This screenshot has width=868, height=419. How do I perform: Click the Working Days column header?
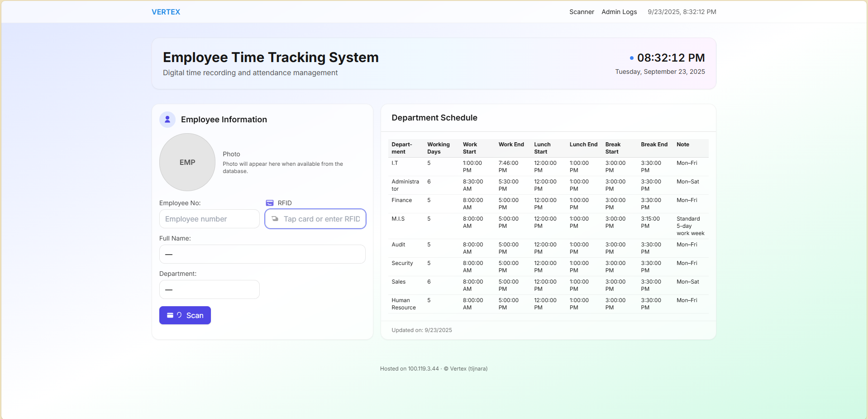point(438,148)
